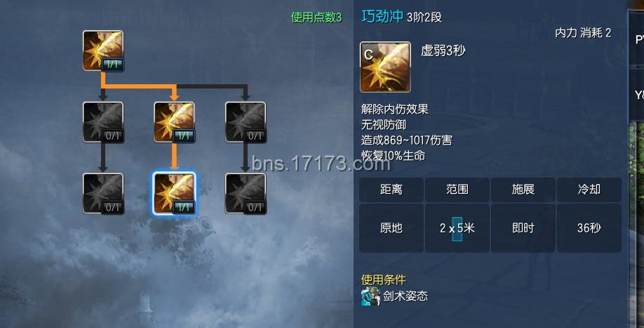The width and height of the screenshot is (644, 328).
Task: Click the 36秒 cooldown cell
Action: pos(589,228)
